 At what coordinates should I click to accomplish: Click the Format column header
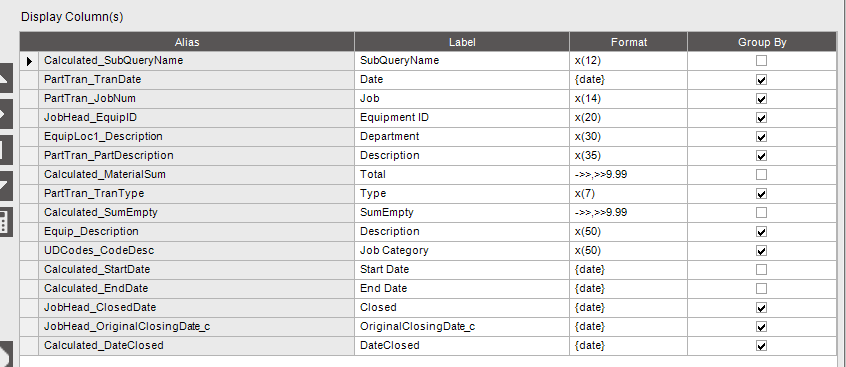pos(629,42)
